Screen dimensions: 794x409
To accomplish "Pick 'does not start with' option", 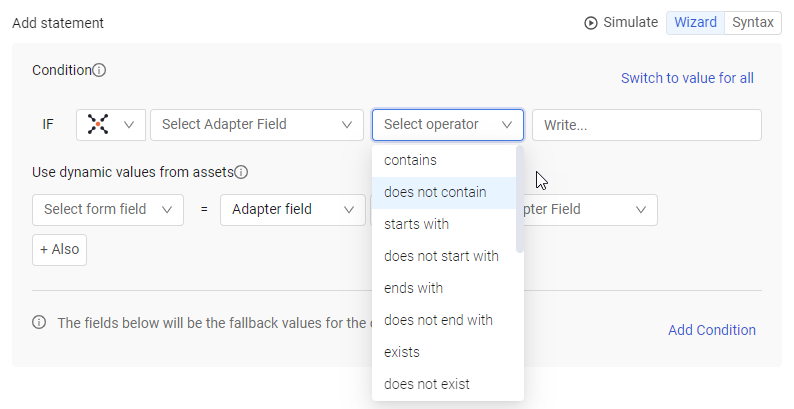I will pos(441,256).
